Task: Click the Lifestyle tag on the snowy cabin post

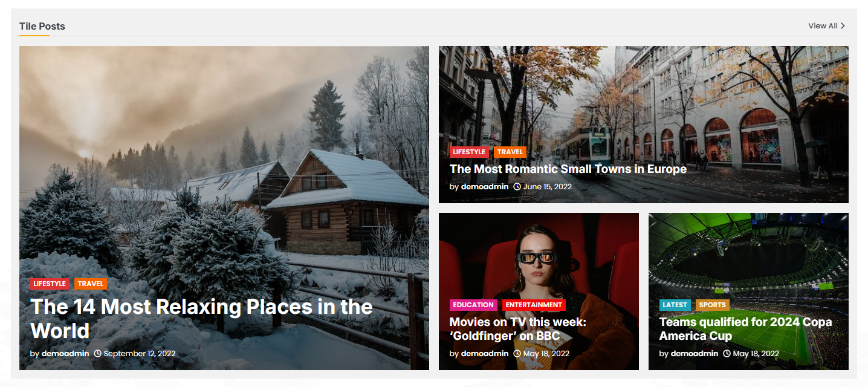Action: pos(50,284)
